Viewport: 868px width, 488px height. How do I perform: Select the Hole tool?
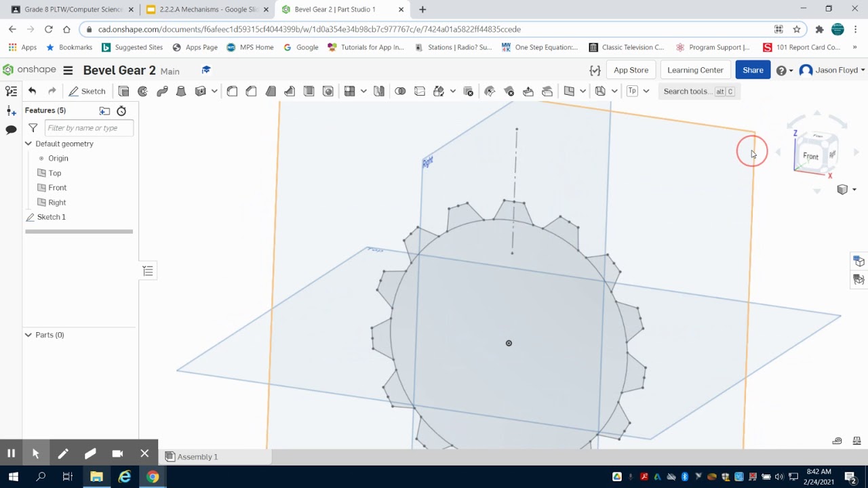pyautogui.click(x=328, y=91)
